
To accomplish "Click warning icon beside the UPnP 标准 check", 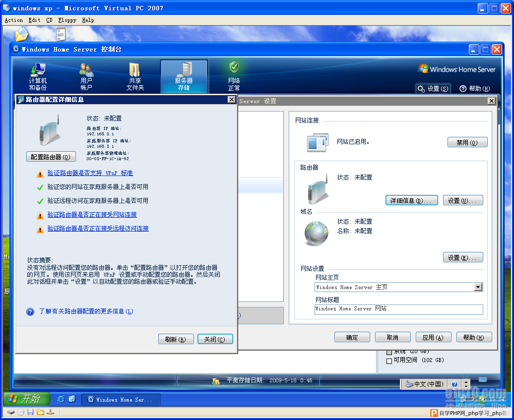I will tap(40, 174).
